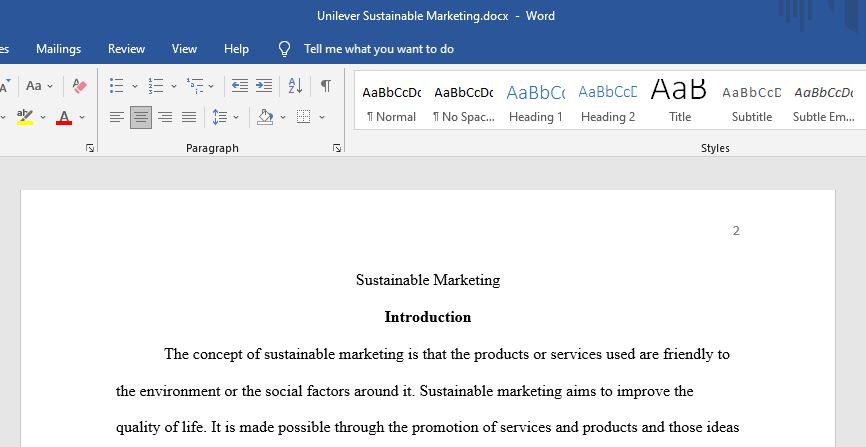The image size is (866, 447).
Task: Open the highlight color dropdown arrow
Action: pos(43,118)
